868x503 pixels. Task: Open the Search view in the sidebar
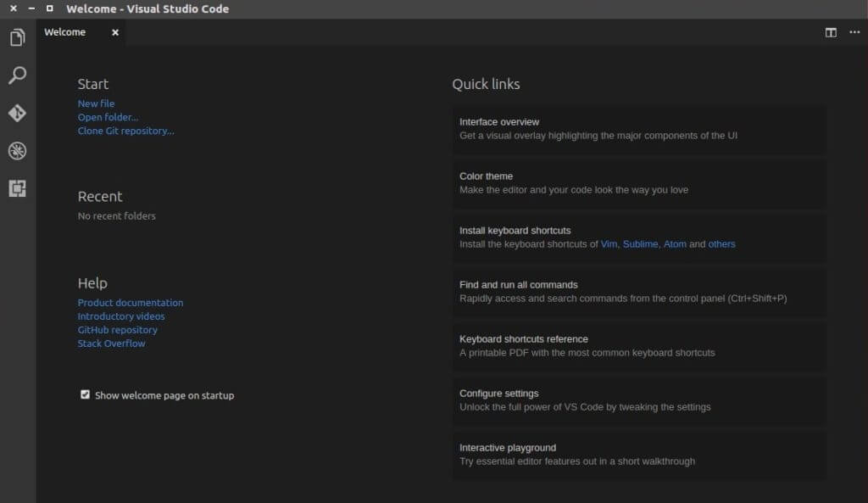[17, 75]
